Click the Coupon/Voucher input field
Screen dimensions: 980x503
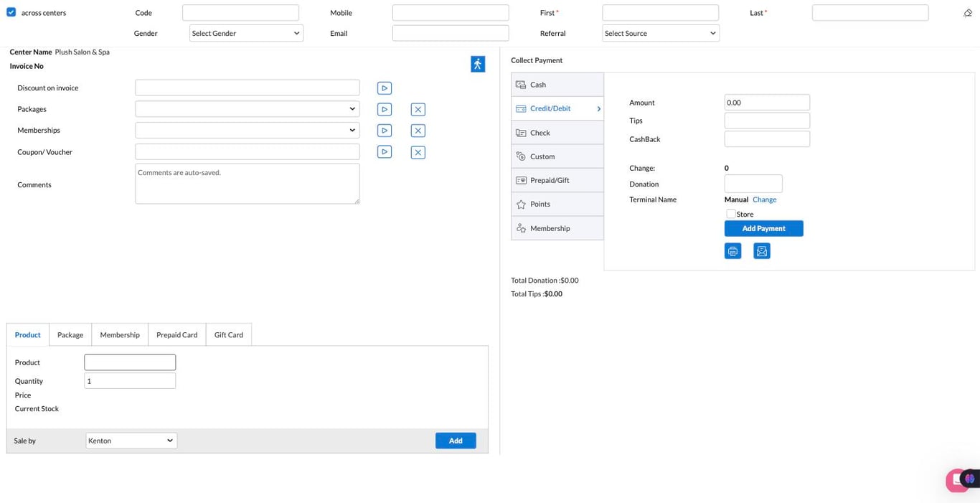click(x=248, y=152)
